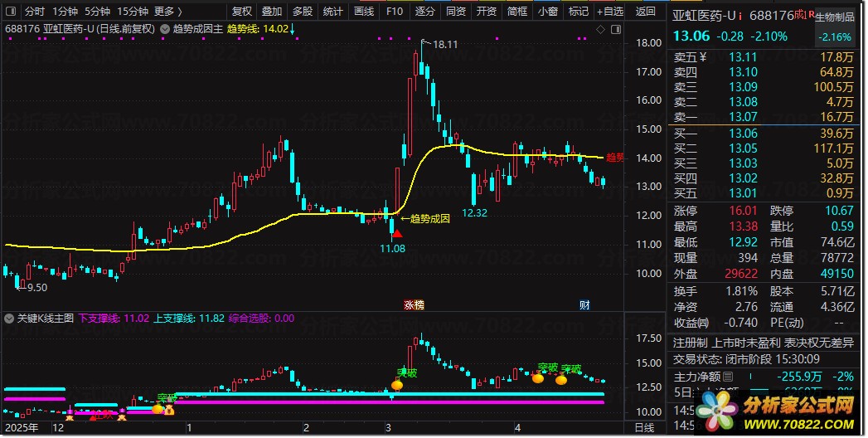
Task: Click 同资 toolbar button
Action: coord(456,11)
